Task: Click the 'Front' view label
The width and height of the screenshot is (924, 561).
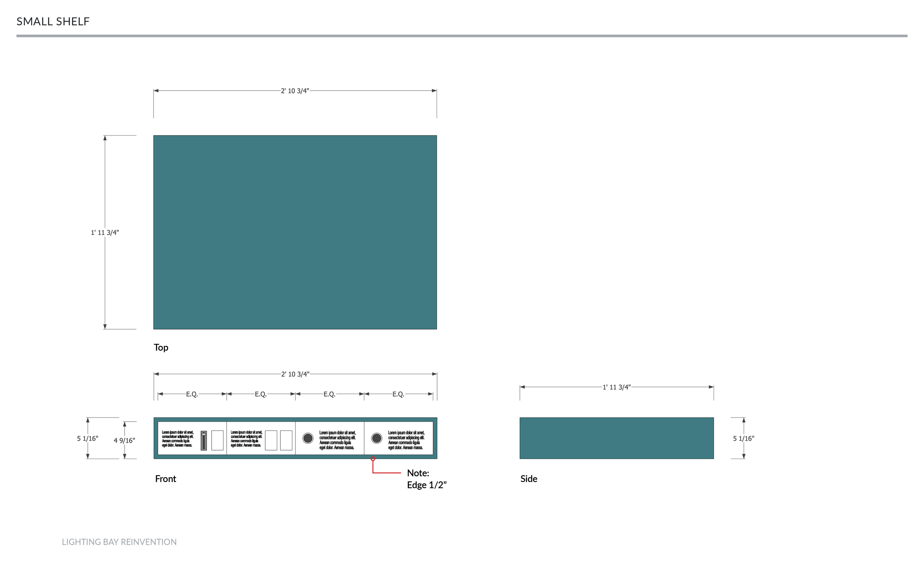Action: click(165, 479)
